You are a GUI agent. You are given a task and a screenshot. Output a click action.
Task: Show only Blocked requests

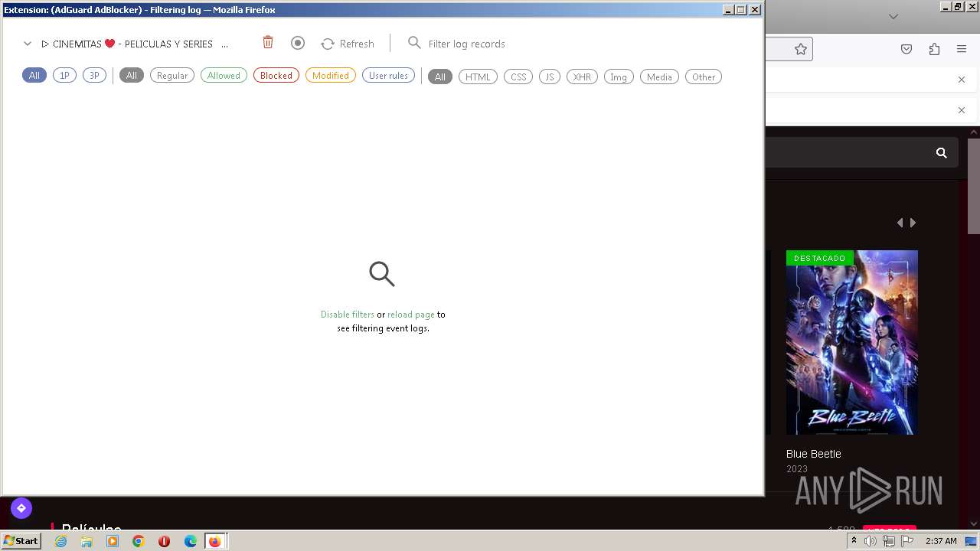pos(276,75)
